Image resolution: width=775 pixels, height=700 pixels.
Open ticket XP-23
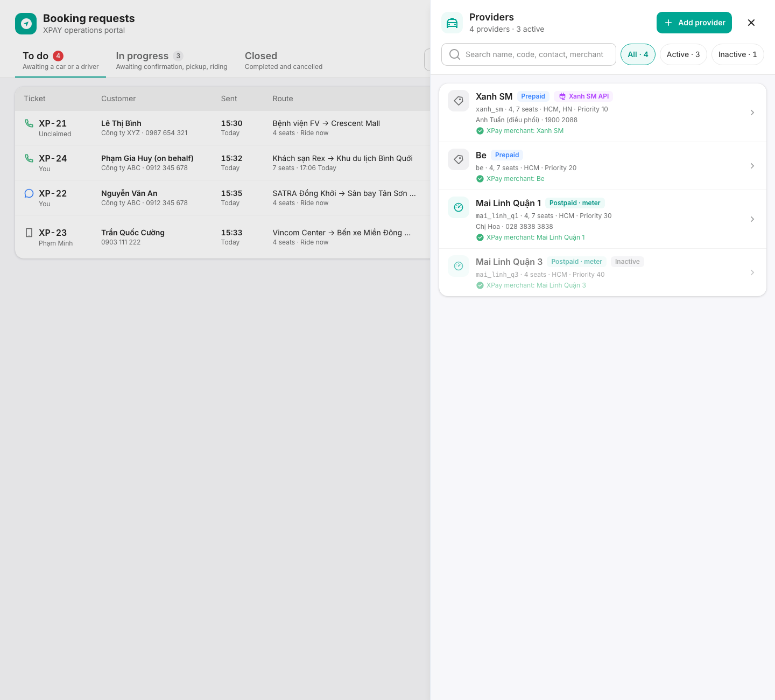(x=223, y=237)
